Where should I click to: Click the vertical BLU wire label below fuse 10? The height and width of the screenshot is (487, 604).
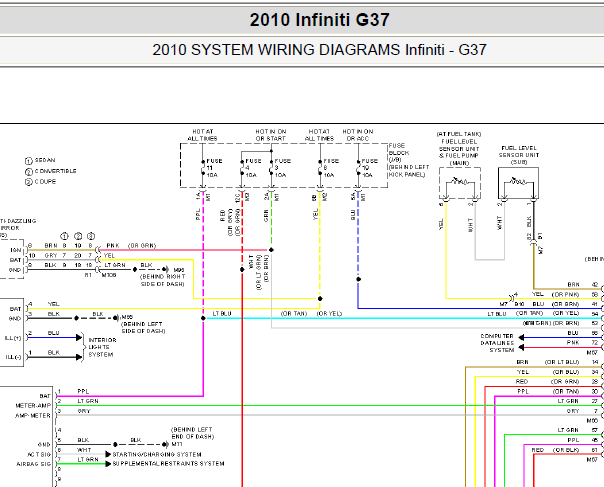pyautogui.click(x=353, y=215)
